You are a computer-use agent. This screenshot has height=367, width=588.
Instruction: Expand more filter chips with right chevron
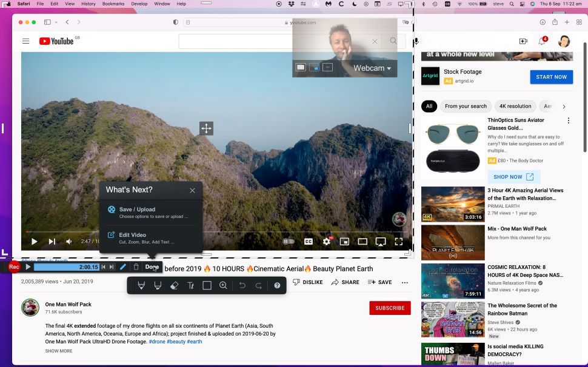click(x=564, y=106)
